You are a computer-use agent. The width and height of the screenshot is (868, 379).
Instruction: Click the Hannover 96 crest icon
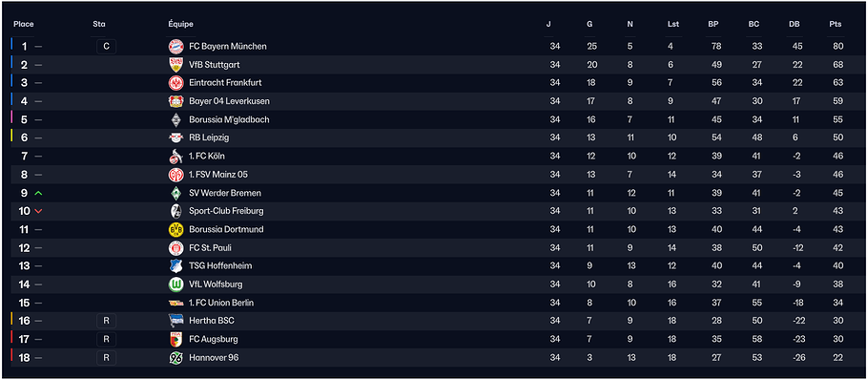pyautogui.click(x=176, y=358)
